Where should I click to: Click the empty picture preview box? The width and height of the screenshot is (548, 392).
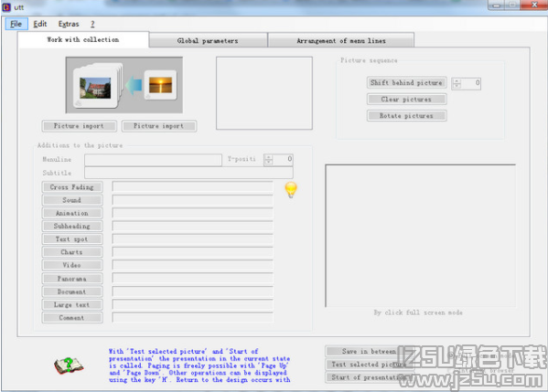pos(264,93)
